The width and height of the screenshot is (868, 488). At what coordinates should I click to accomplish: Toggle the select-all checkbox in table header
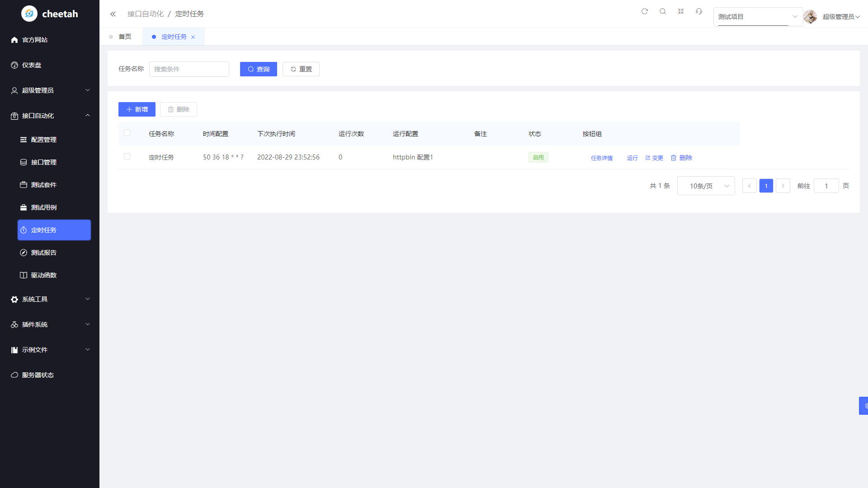tap(127, 133)
